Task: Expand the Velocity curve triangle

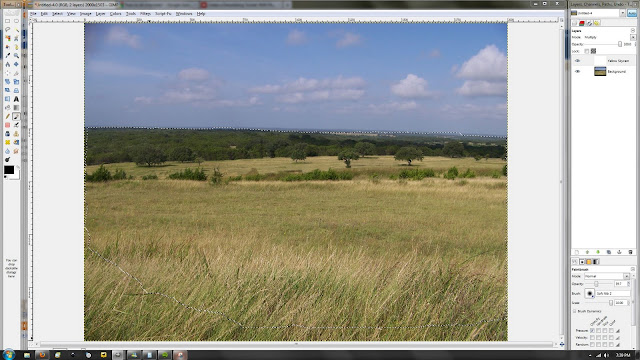Action: (x=618, y=338)
